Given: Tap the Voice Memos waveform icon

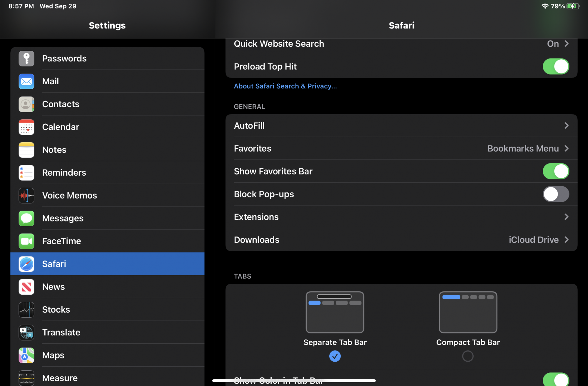Looking at the screenshot, I should [x=26, y=195].
